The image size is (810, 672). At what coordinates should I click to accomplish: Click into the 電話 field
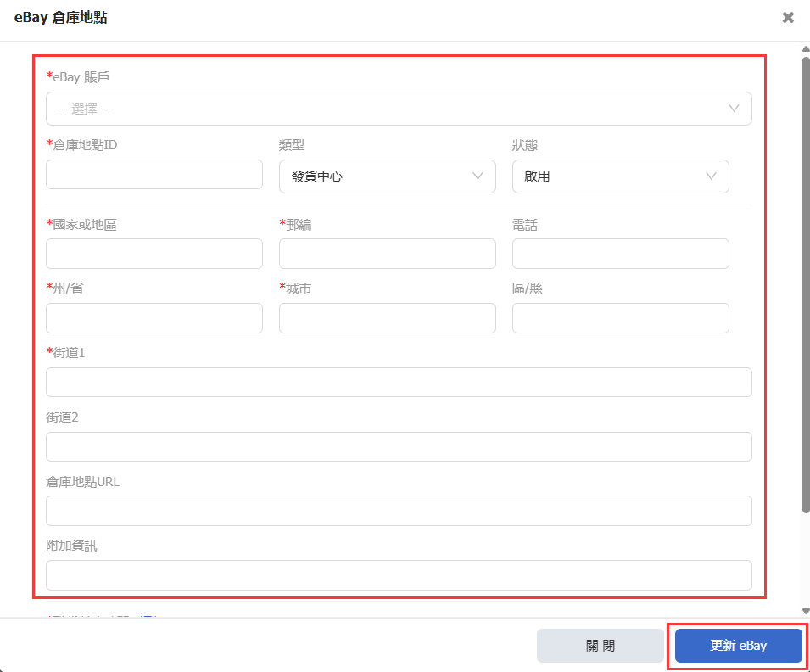tap(620, 254)
